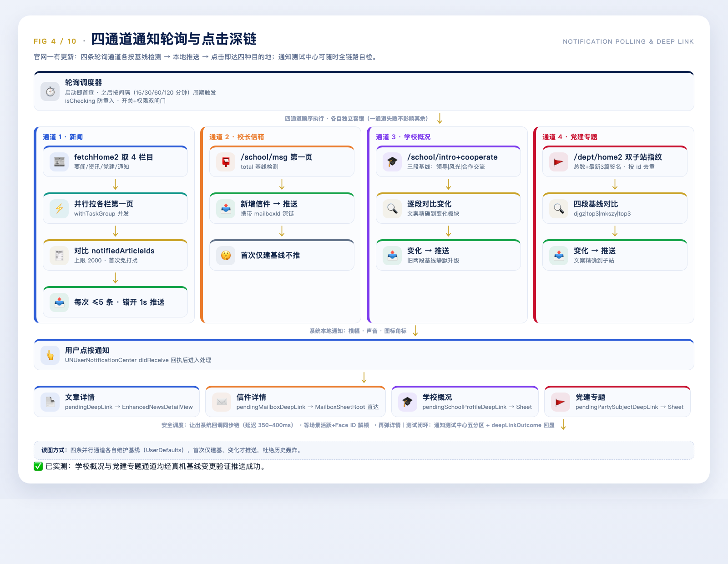Select the 通道 3 · 学校概况 heading

click(x=403, y=137)
